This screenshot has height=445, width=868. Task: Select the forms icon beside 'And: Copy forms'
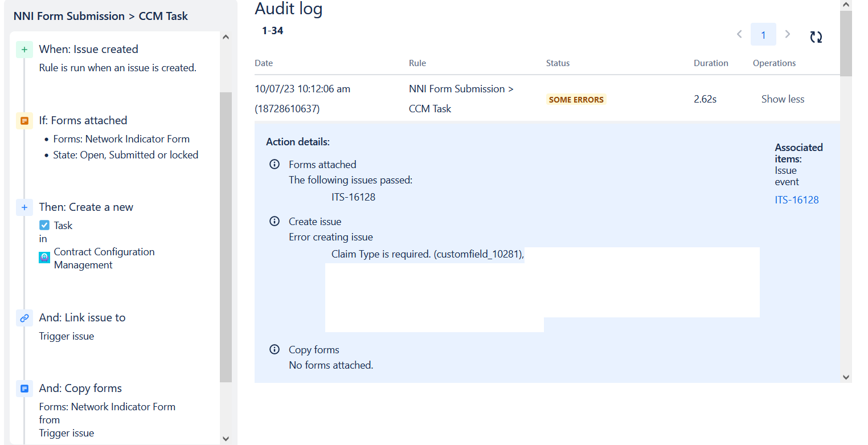pos(24,388)
